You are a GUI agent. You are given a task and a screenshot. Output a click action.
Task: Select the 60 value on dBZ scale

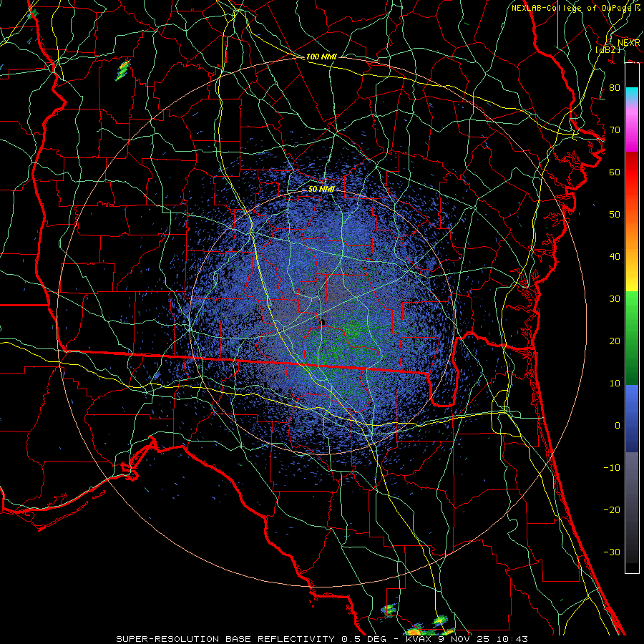[615, 172]
